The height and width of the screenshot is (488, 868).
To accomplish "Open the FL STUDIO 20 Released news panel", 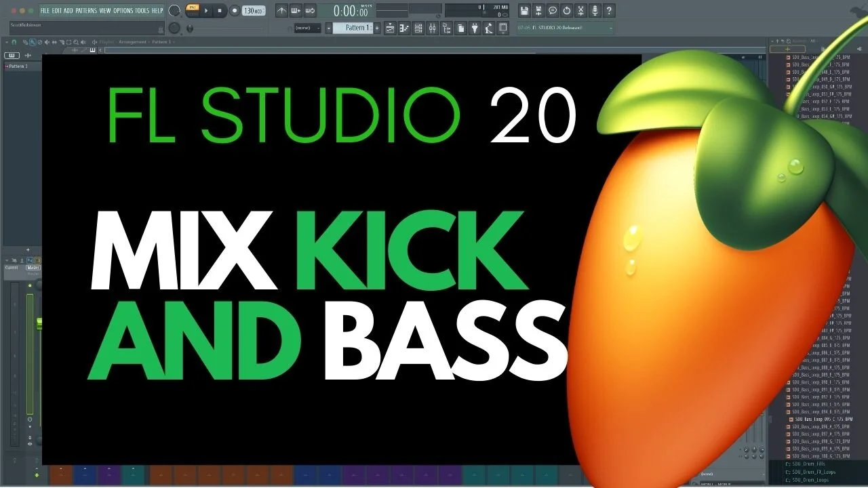I will click(566, 28).
